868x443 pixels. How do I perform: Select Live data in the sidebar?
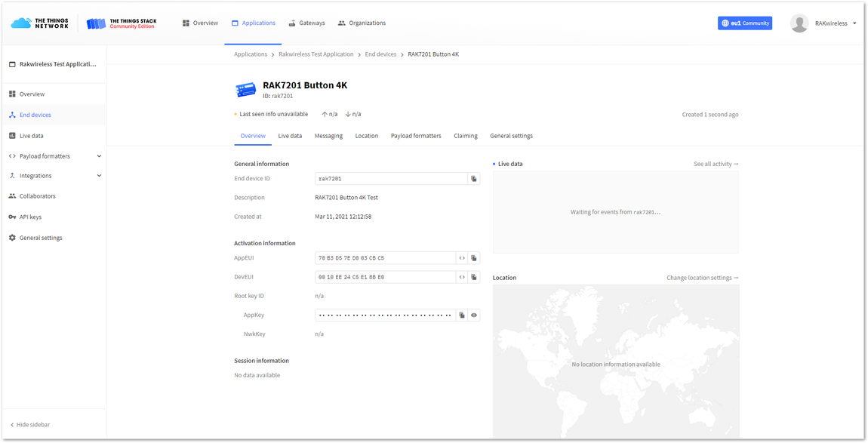coord(54,136)
